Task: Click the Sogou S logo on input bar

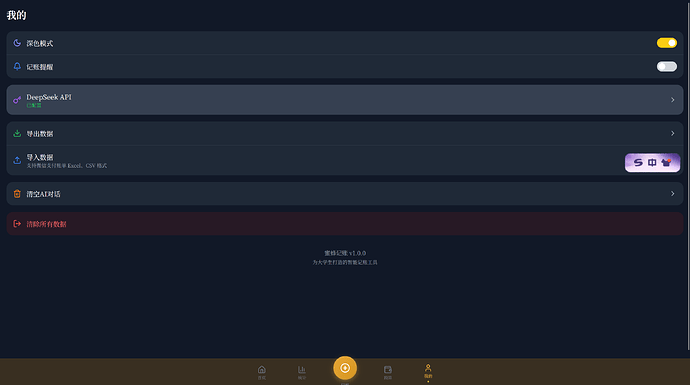Action: pyautogui.click(x=638, y=163)
